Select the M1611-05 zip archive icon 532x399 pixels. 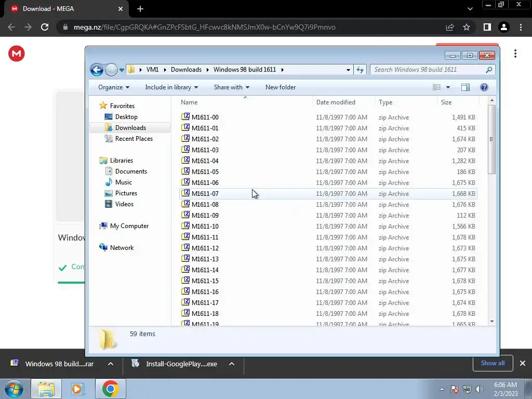pos(185,171)
